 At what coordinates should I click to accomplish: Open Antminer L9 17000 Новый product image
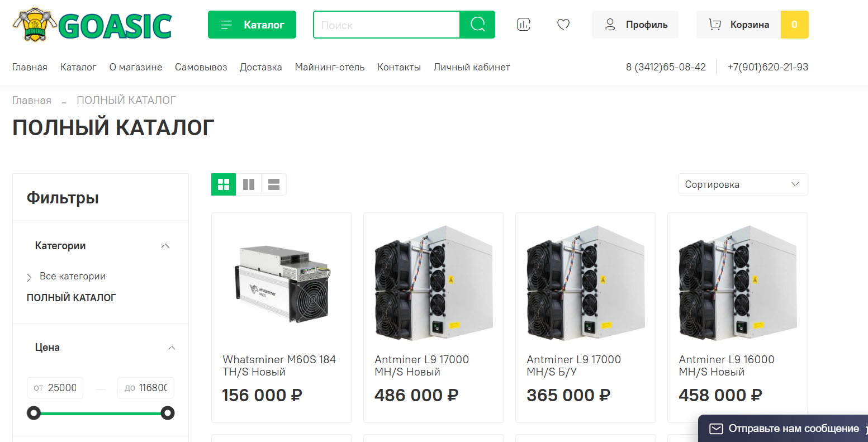pos(434,282)
